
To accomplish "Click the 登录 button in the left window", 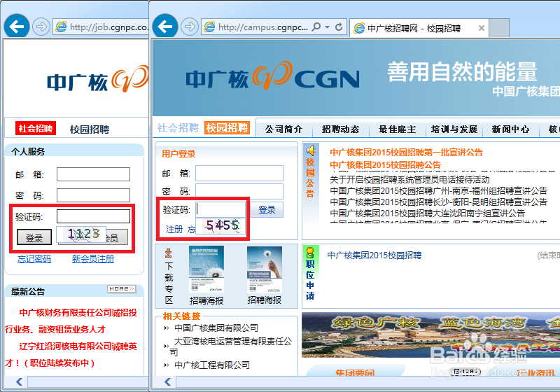I will click(x=34, y=237).
